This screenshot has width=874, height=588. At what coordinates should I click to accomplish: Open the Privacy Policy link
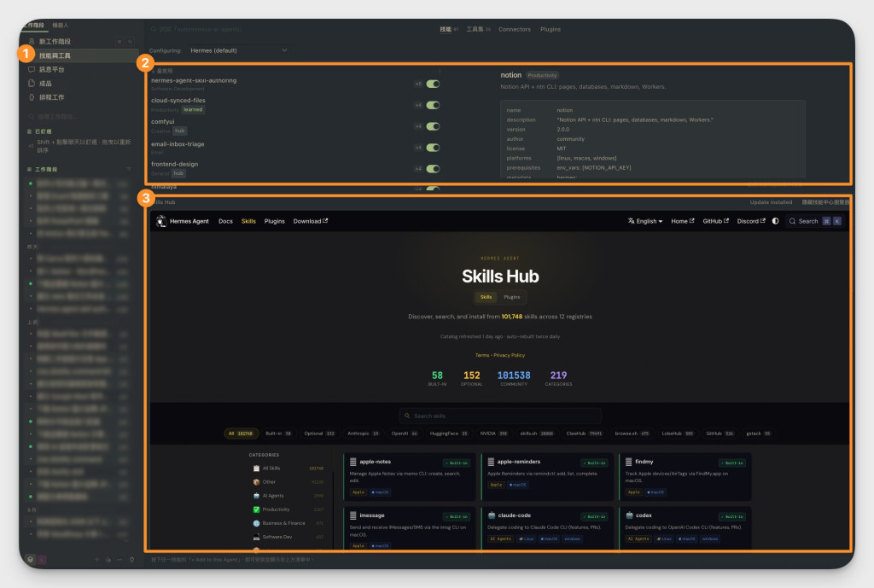pos(509,355)
